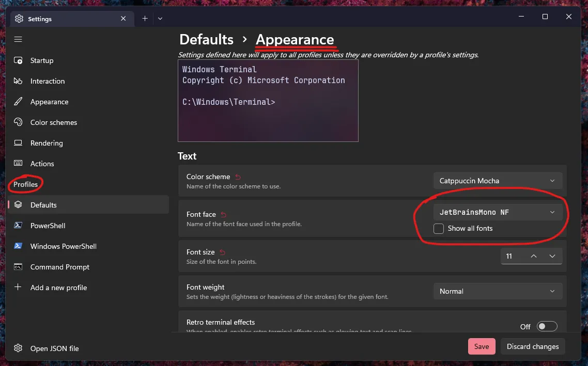588x366 pixels.
Task: Reset the Color scheme setting icon
Action: [x=238, y=177]
